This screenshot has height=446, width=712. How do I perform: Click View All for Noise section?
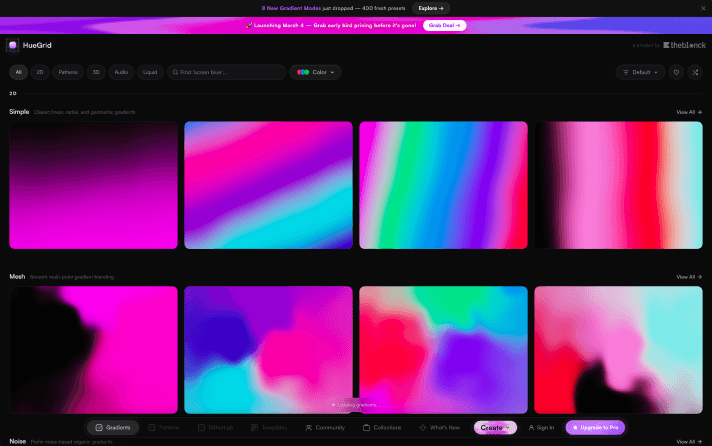(689, 441)
